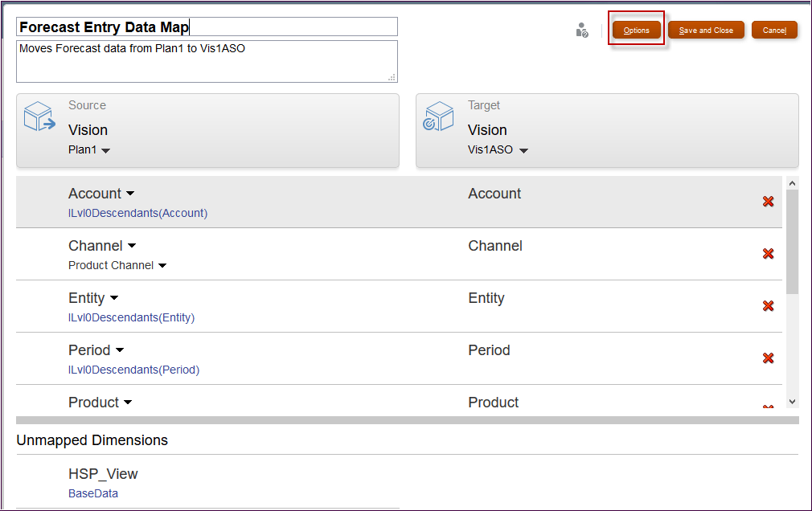Click the vertical scrollbar thumb in mappings
Image resolution: width=812 pixels, height=511 pixels.
(792, 242)
